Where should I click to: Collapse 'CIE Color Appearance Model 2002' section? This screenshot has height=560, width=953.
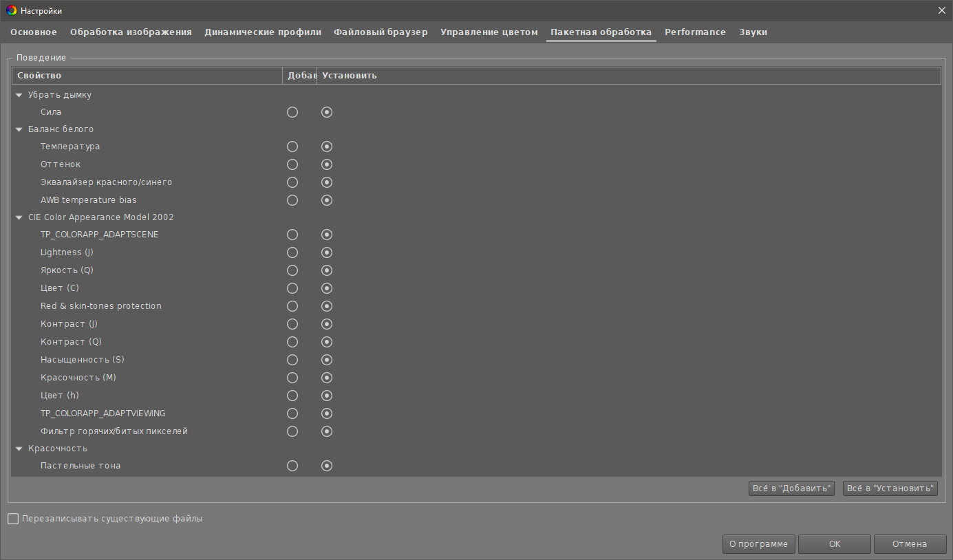(x=19, y=217)
